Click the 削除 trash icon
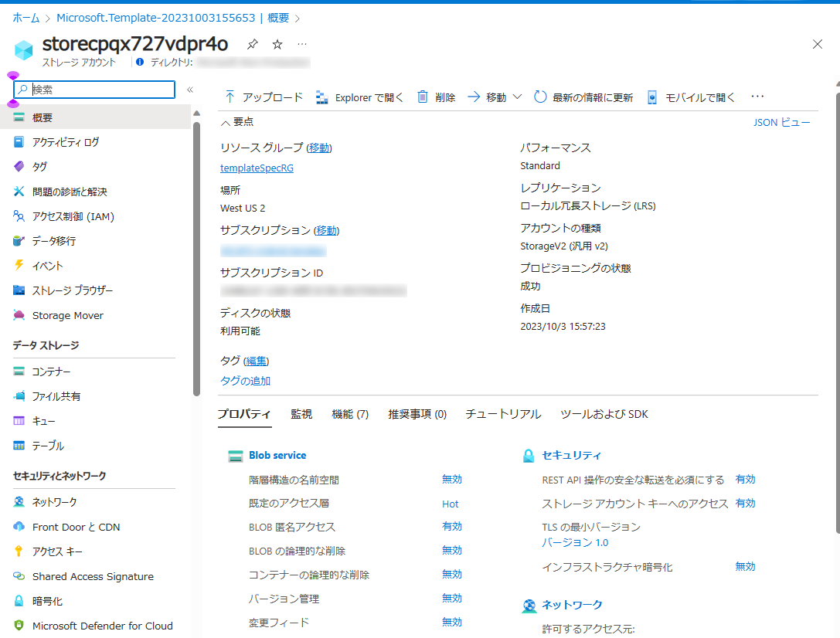This screenshot has height=638, width=840. [x=423, y=97]
